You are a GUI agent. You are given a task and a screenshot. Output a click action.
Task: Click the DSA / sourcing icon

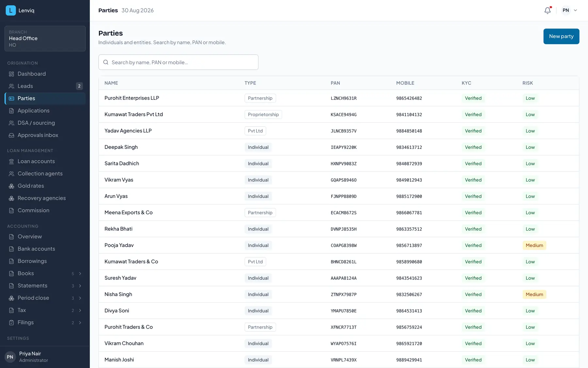point(11,123)
